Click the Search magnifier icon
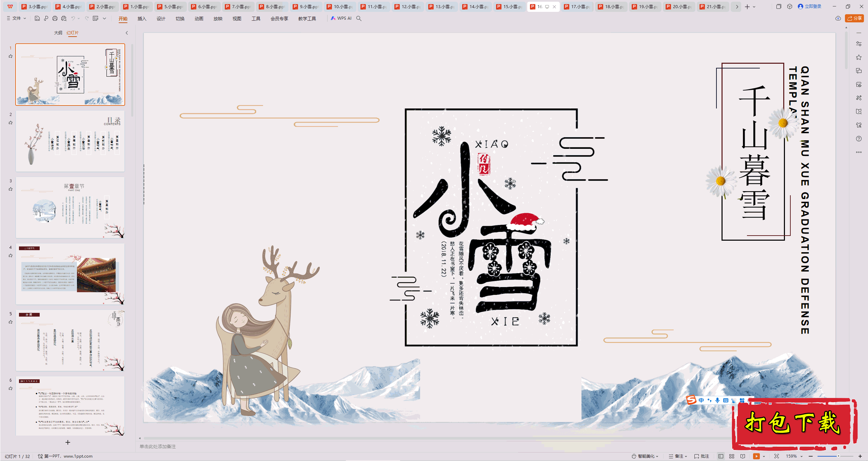868x461 pixels. tap(359, 18)
